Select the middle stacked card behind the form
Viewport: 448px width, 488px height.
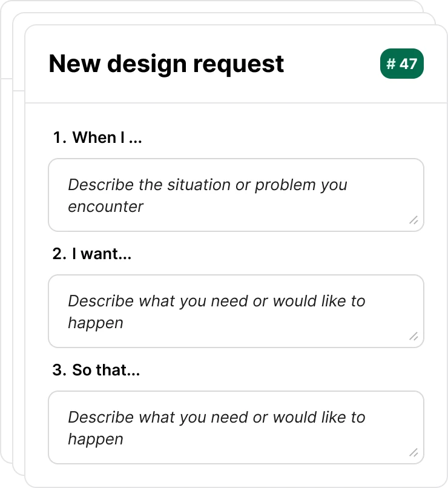tap(18, 242)
